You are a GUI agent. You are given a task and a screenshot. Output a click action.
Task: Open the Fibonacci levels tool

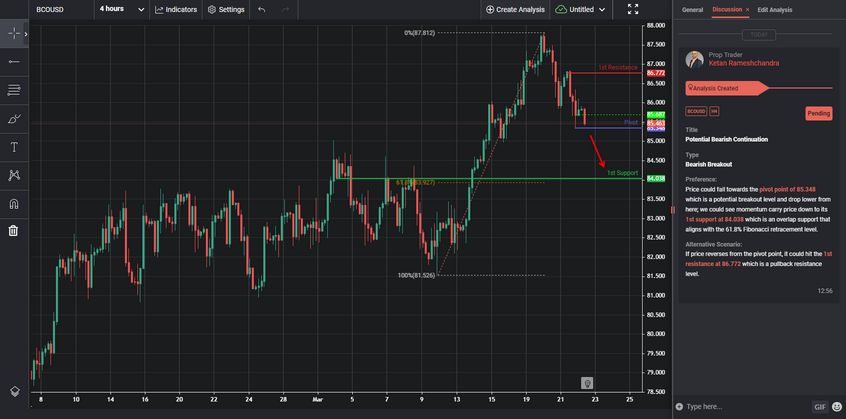(x=14, y=90)
